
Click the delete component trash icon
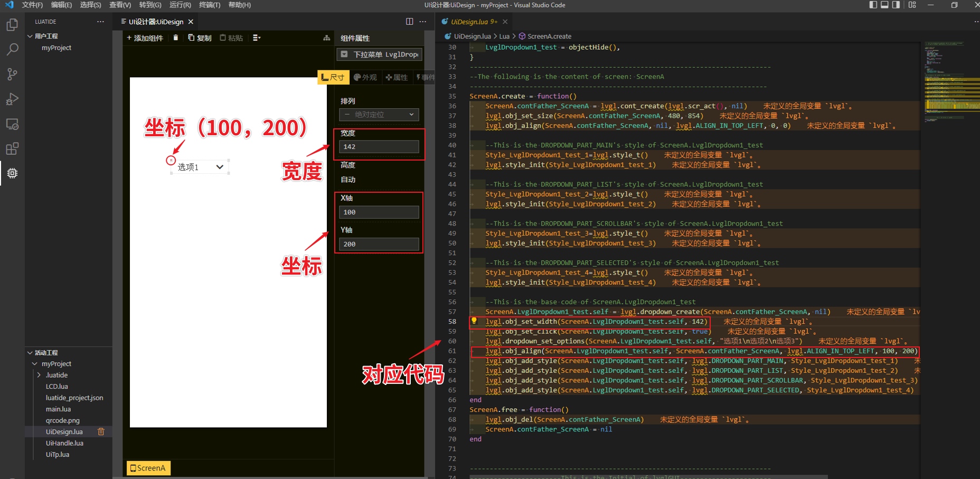click(176, 37)
